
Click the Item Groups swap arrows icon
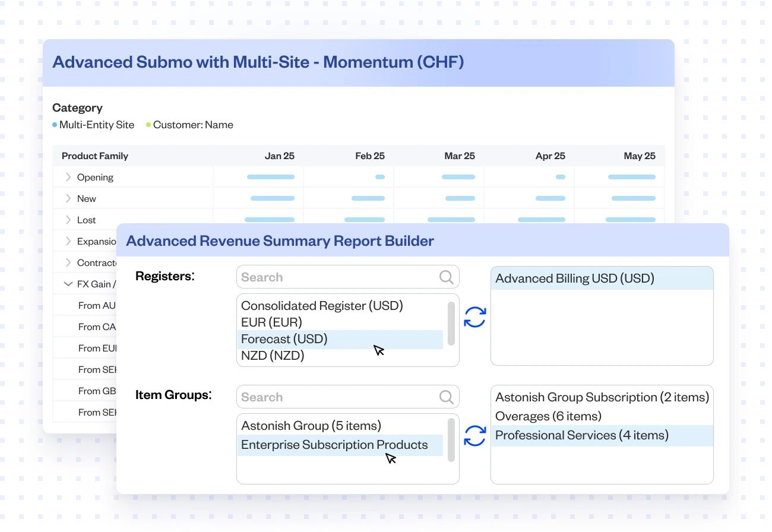coord(475,436)
